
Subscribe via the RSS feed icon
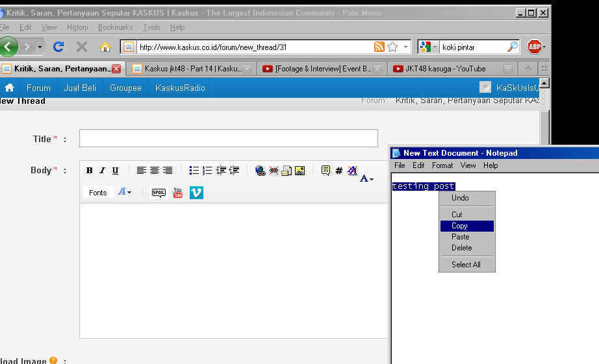379,47
